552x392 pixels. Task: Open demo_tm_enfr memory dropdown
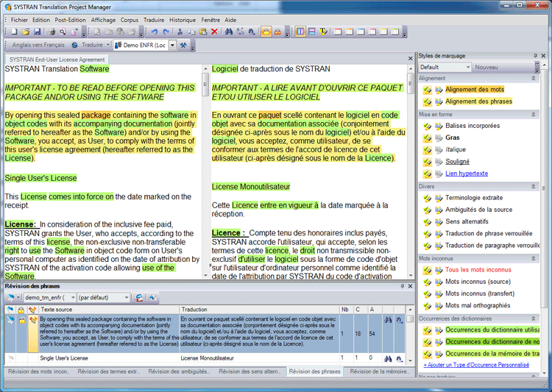[x=73, y=298]
